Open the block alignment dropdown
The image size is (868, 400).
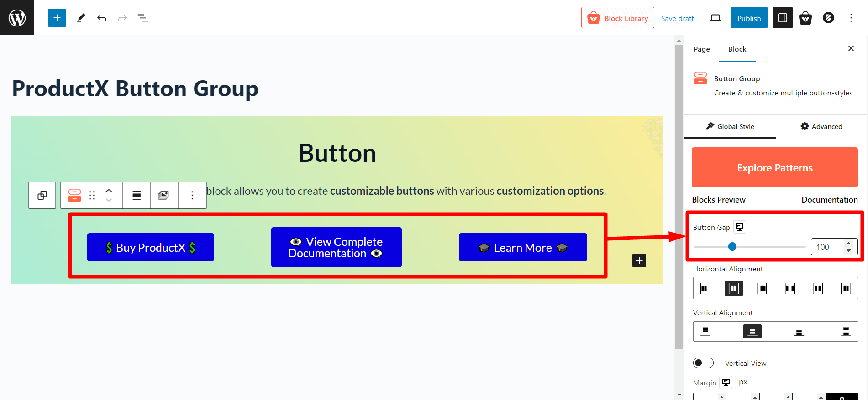(x=137, y=195)
